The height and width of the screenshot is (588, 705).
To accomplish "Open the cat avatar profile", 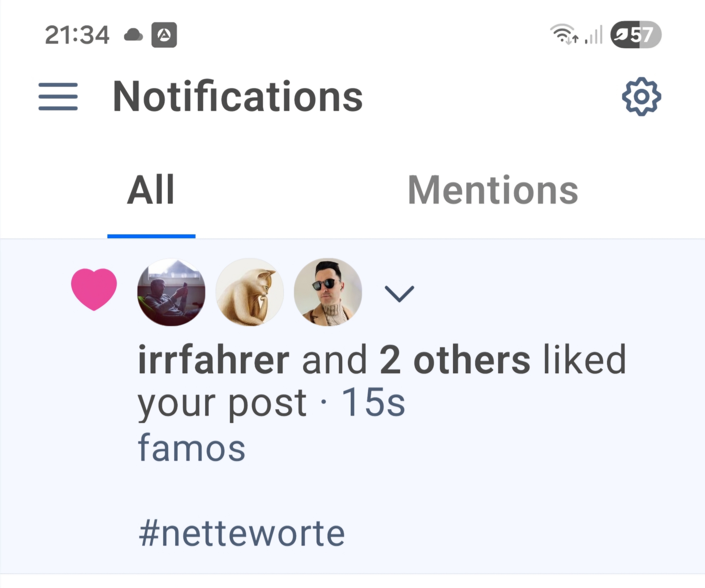I will point(250,292).
